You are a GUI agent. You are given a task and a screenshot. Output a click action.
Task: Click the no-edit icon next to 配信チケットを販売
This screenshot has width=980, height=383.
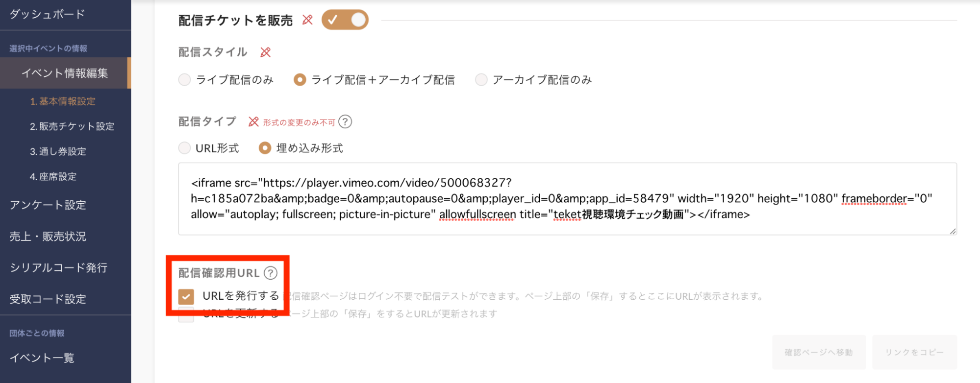(x=307, y=20)
